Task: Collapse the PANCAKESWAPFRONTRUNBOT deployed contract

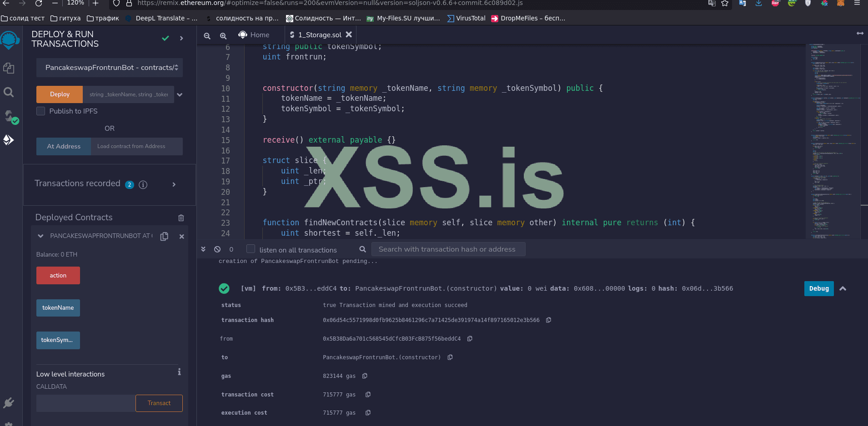Action: tap(40, 236)
